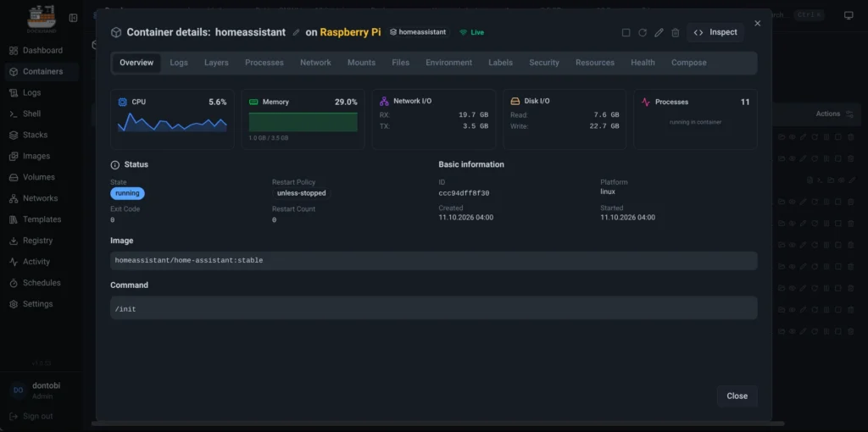This screenshot has width=868, height=432.
Task: Switch to the Logs tab in container details
Action: [179, 63]
